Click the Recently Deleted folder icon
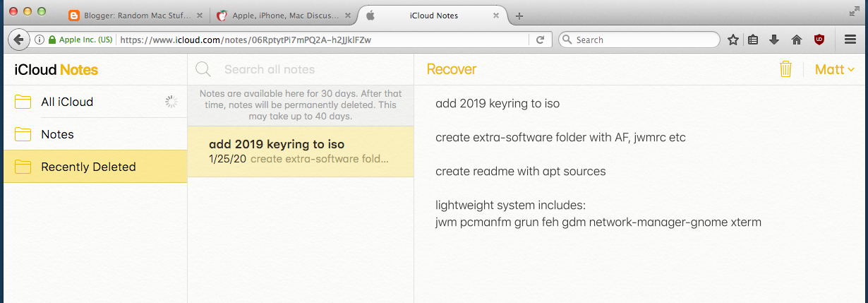Viewport: 868px width, 303px height. coord(23,167)
